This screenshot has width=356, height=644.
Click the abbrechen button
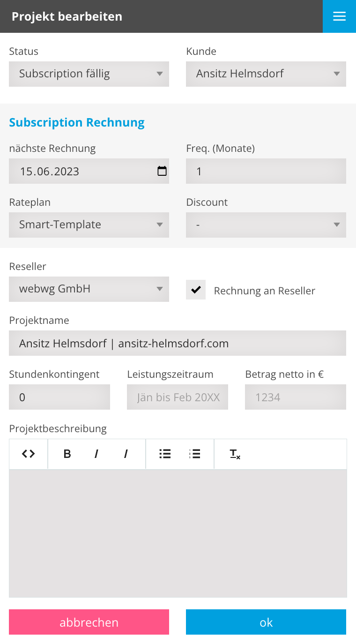pos(89,622)
